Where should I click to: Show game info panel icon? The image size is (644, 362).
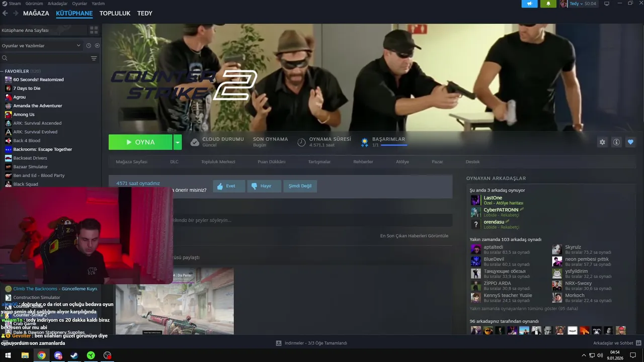coord(616,142)
